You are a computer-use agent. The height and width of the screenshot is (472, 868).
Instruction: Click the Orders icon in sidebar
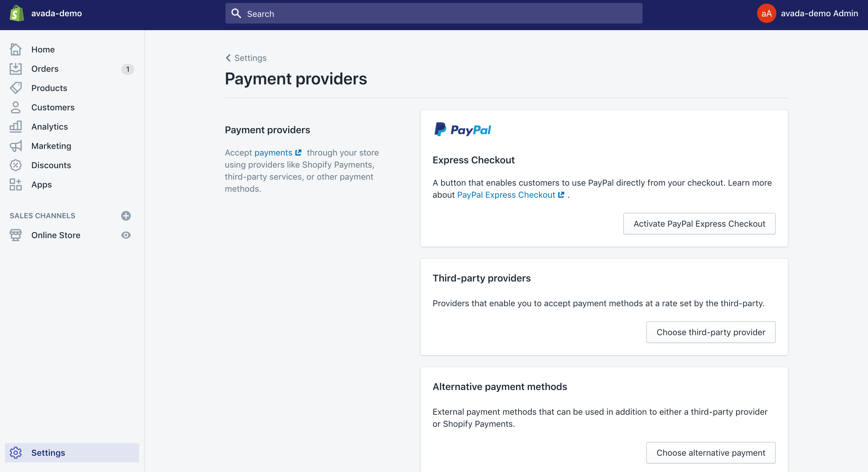16,69
